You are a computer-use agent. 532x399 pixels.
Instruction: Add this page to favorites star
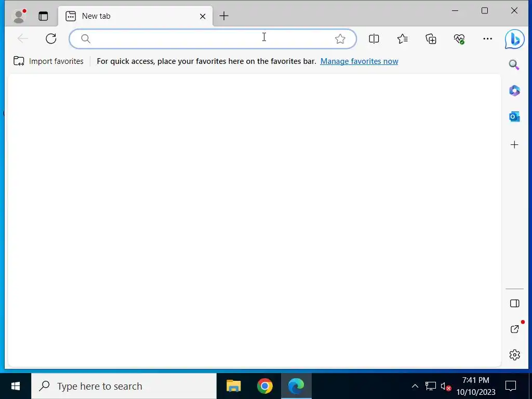click(340, 38)
